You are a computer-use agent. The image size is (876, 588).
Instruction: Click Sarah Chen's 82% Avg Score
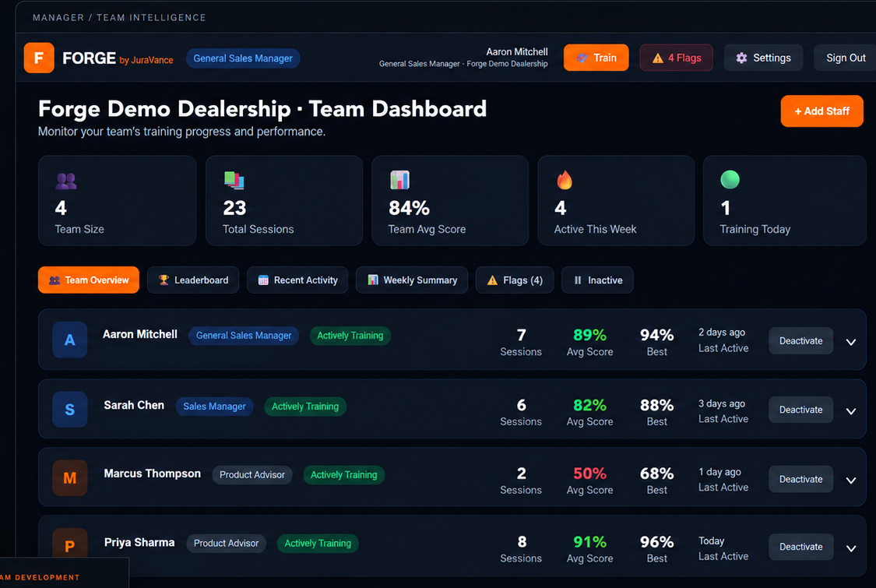589,405
